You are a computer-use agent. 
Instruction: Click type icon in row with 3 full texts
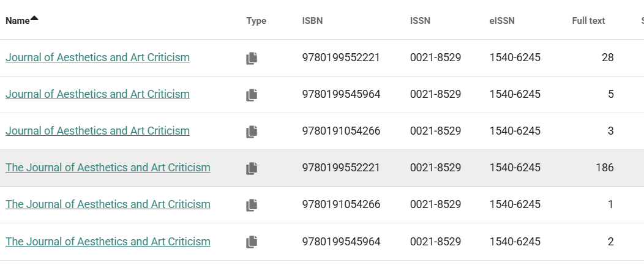coord(252,132)
